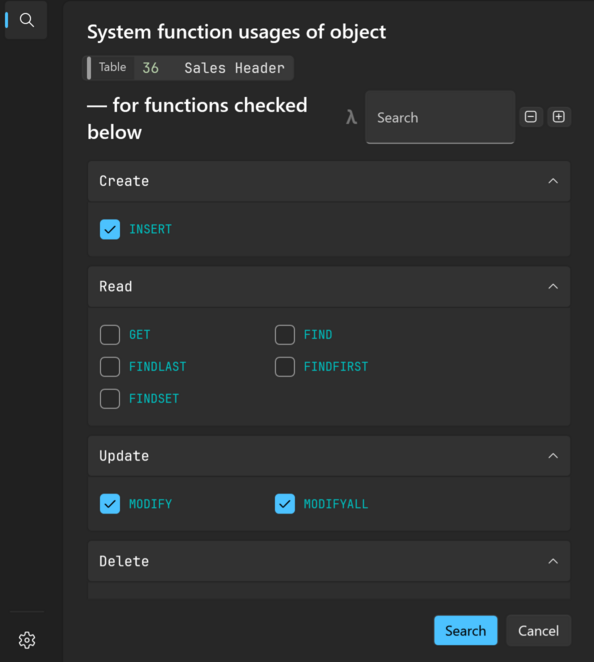Enable the FINDFIRST checkbox
The width and height of the screenshot is (594, 662).
pos(285,366)
